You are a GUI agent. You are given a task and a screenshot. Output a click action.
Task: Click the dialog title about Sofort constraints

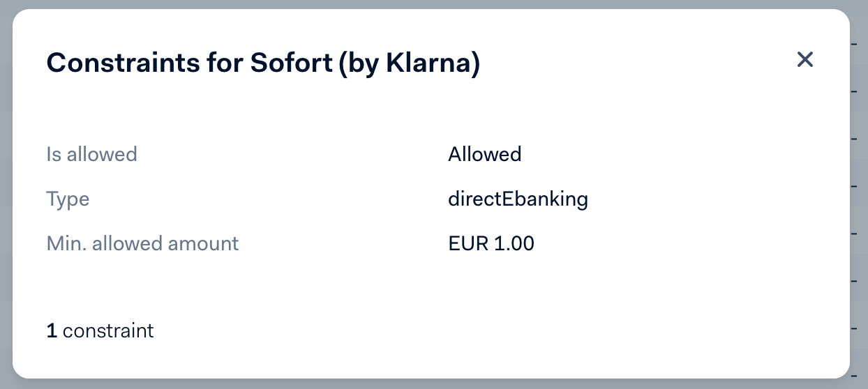(263, 63)
